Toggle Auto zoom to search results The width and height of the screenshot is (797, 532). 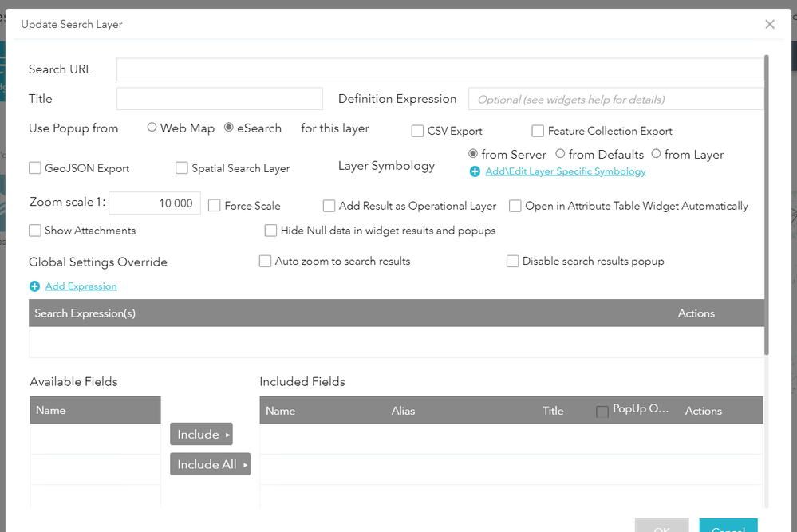[266, 261]
